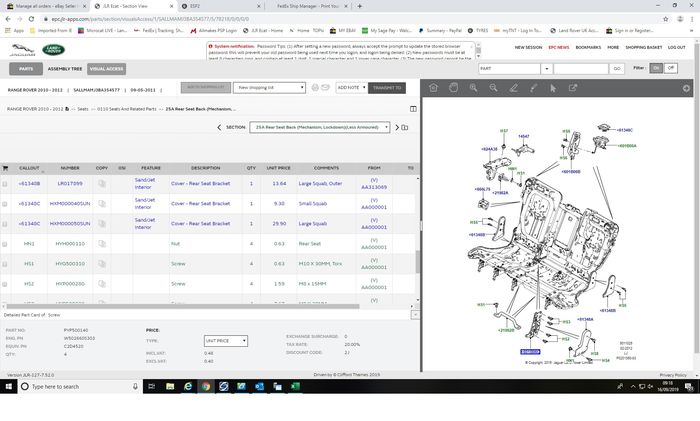
Task: Open Outlook from the Windows taskbar
Action: pos(259,386)
